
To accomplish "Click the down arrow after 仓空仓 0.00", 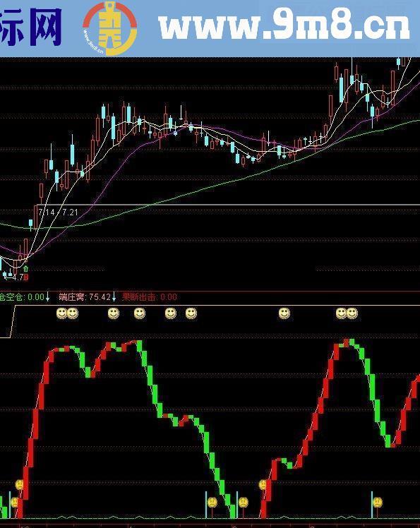I will (x=47, y=296).
